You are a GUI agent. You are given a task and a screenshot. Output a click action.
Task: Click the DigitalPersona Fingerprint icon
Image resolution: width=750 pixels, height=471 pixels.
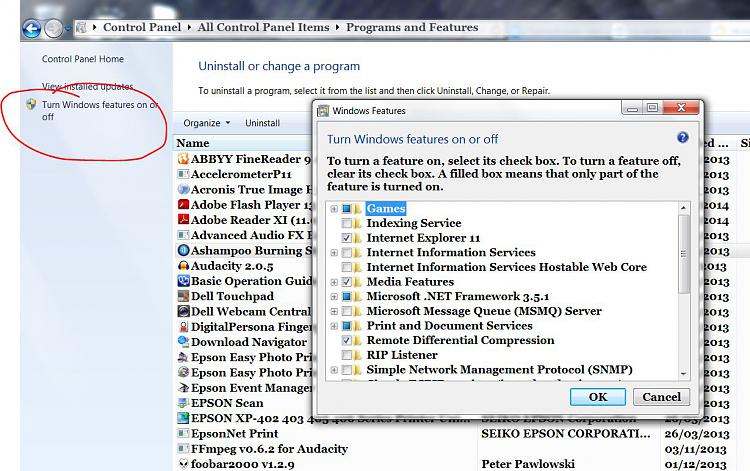click(183, 327)
